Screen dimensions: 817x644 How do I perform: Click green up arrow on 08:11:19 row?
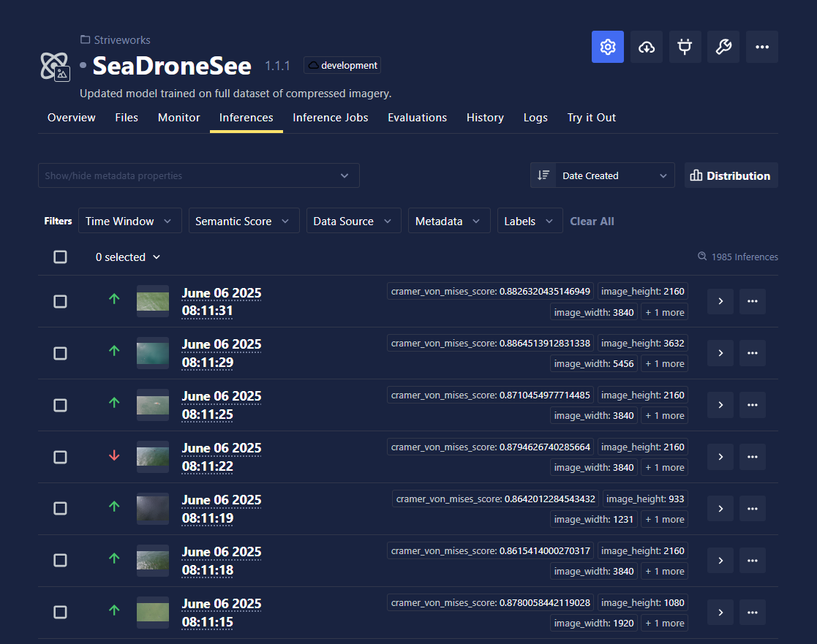click(114, 506)
